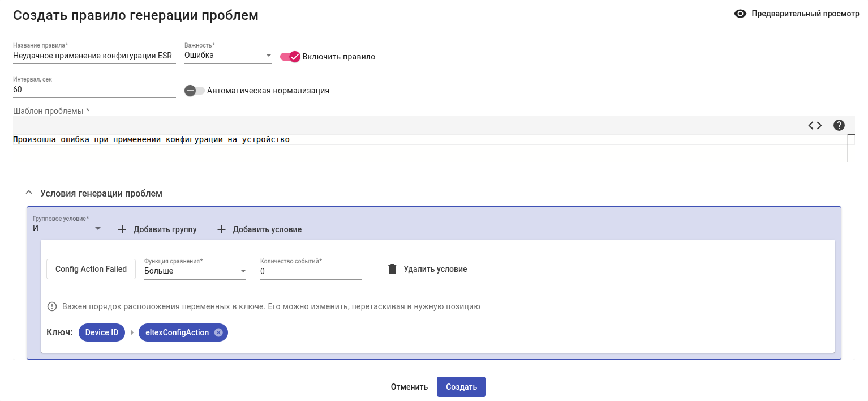Open Функция сравнения dropdown
This screenshot has height=401, width=868.
tap(195, 271)
